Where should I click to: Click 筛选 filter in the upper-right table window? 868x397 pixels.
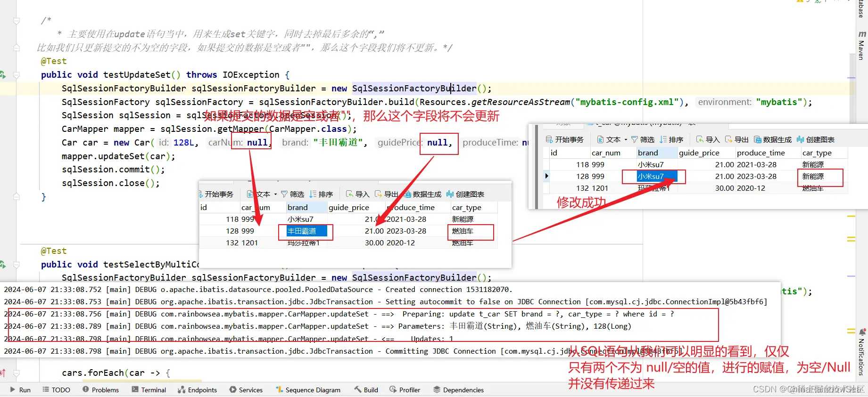pos(643,139)
